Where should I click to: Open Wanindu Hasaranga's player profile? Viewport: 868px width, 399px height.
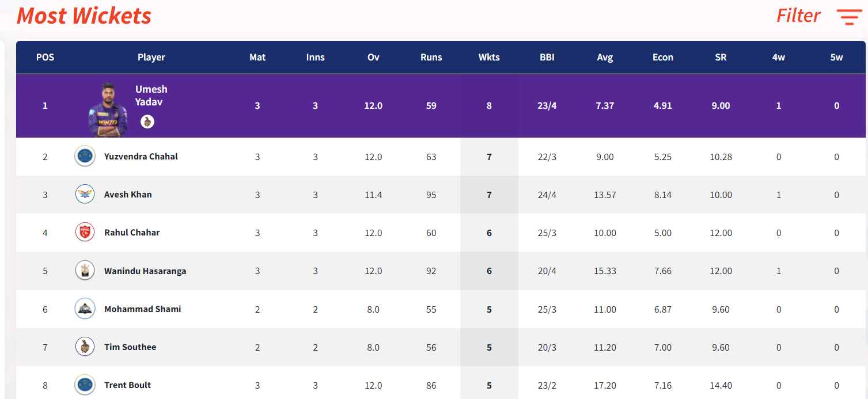click(x=145, y=271)
